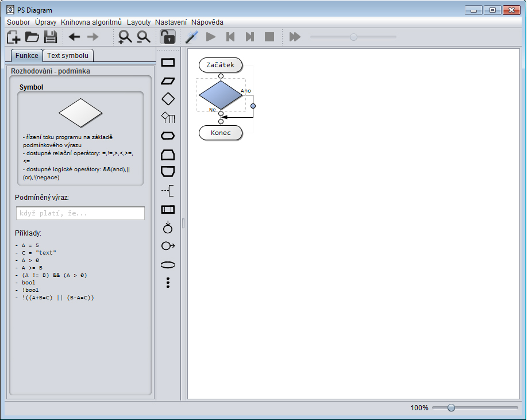Select the parallelogram input/output symbol
Screen dimensions: 528x420
click(168, 81)
